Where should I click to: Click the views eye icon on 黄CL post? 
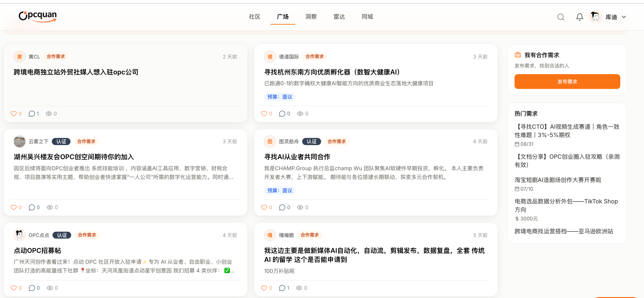49,114
